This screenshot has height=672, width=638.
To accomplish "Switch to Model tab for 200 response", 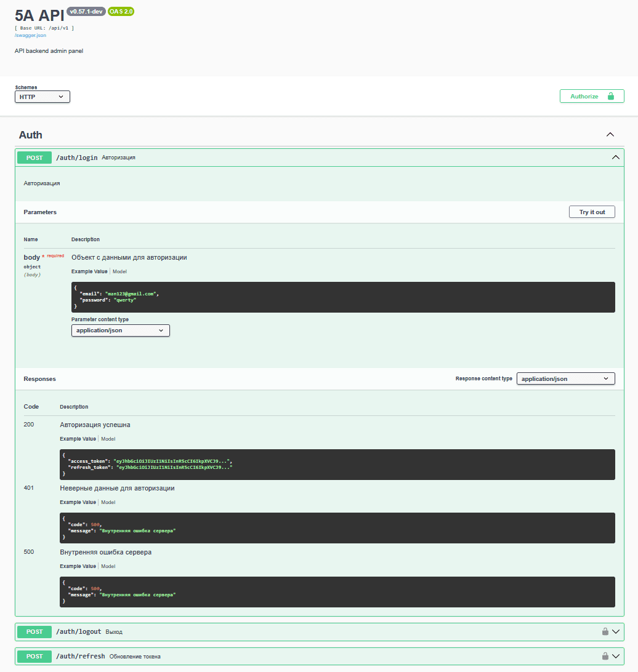I will tap(108, 439).
